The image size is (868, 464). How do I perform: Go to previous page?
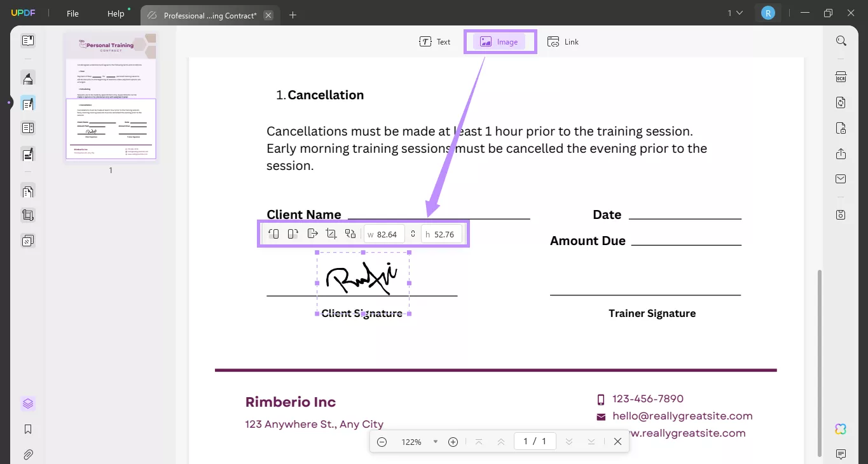(x=501, y=442)
